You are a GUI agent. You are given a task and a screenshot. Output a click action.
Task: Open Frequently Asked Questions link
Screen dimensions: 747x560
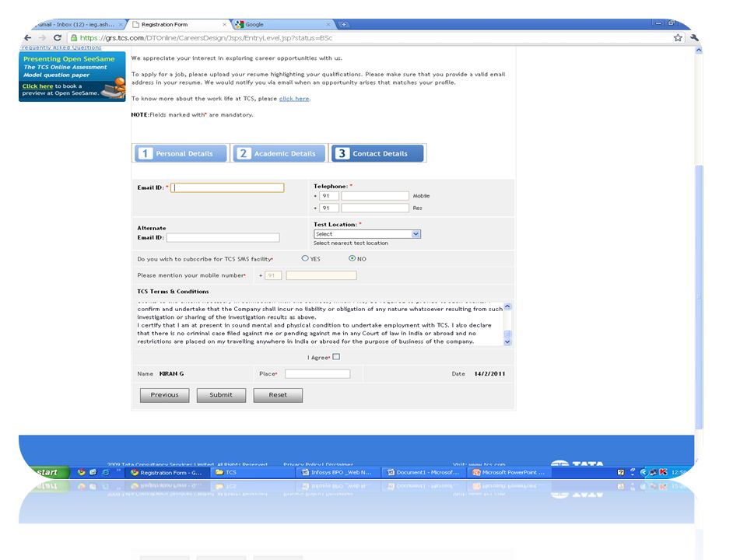pyautogui.click(x=61, y=47)
